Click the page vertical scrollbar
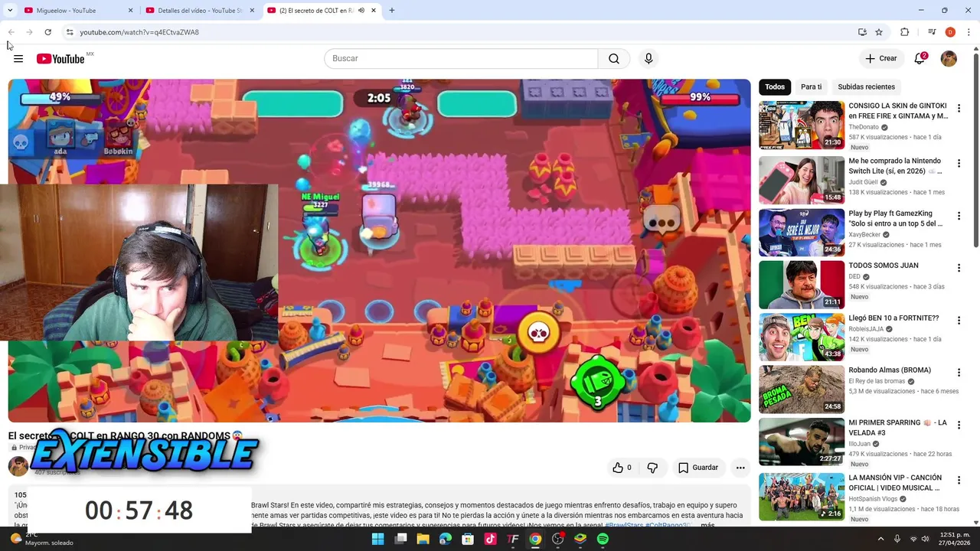Viewport: 980px width, 551px height. pyautogui.click(x=976, y=148)
